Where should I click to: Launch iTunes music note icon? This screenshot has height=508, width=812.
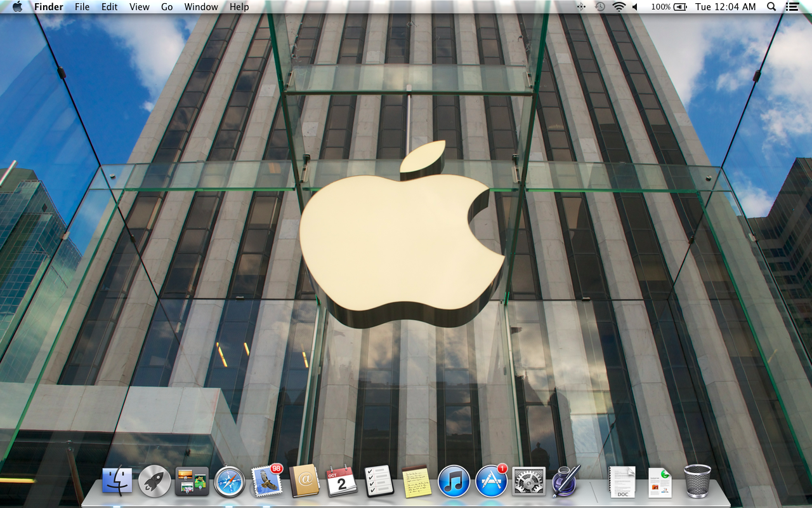(x=454, y=481)
